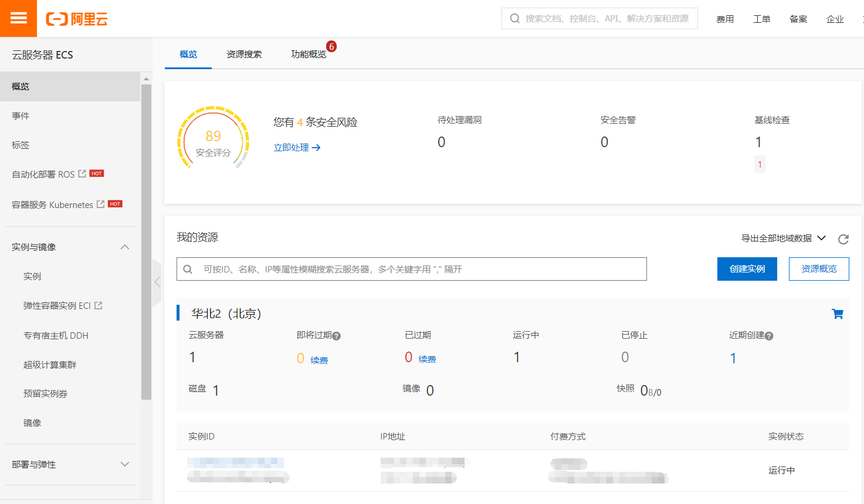Click 续费 link under 已过期
This screenshot has height=504, width=864.
pyautogui.click(x=427, y=359)
